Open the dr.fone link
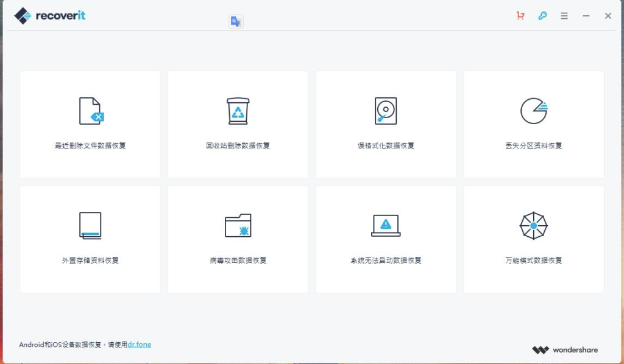The width and height of the screenshot is (624, 364). point(139,345)
